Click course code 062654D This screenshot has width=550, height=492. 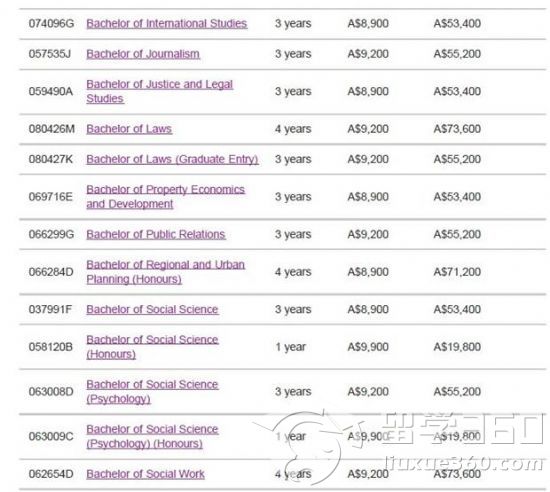(51, 474)
